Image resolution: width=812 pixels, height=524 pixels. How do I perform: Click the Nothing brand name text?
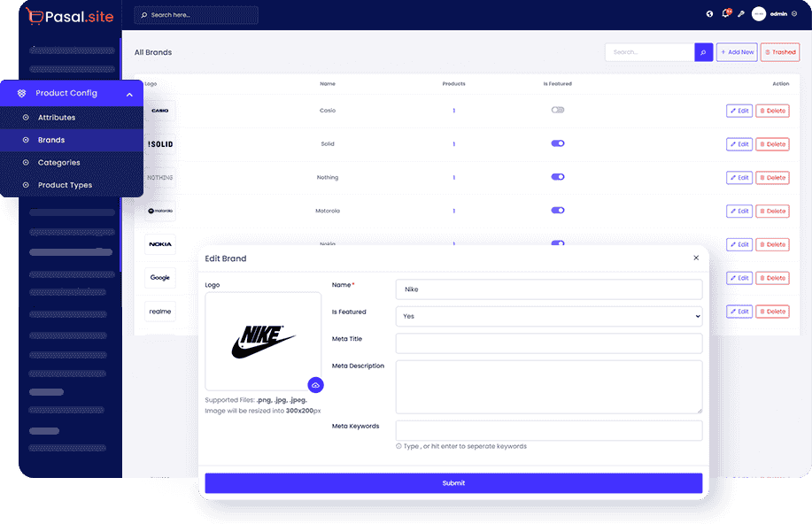point(328,178)
